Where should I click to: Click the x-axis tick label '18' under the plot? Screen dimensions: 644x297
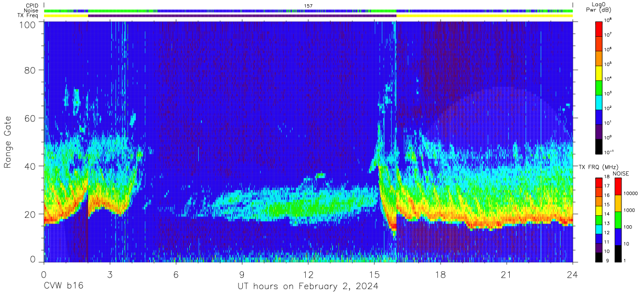point(441,274)
